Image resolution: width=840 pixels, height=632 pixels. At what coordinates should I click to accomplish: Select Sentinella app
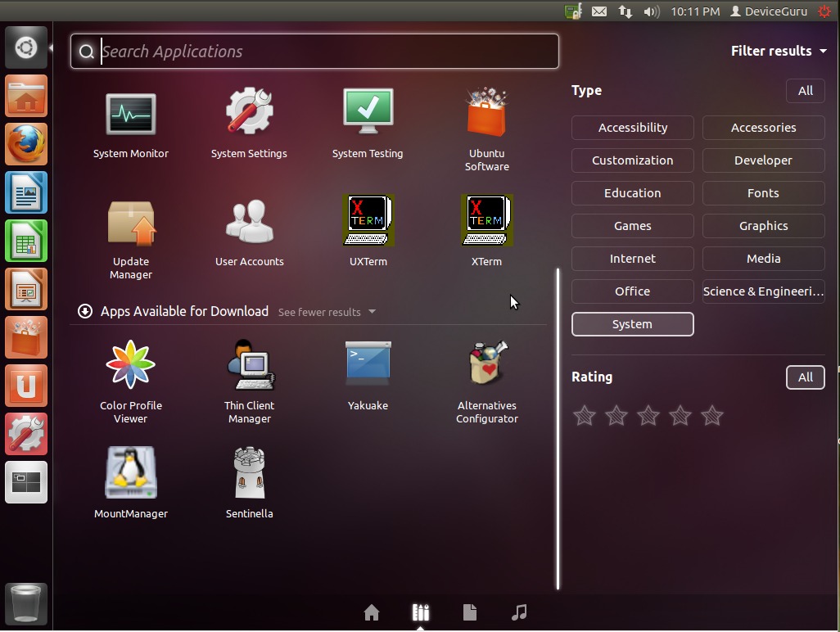tap(249, 483)
